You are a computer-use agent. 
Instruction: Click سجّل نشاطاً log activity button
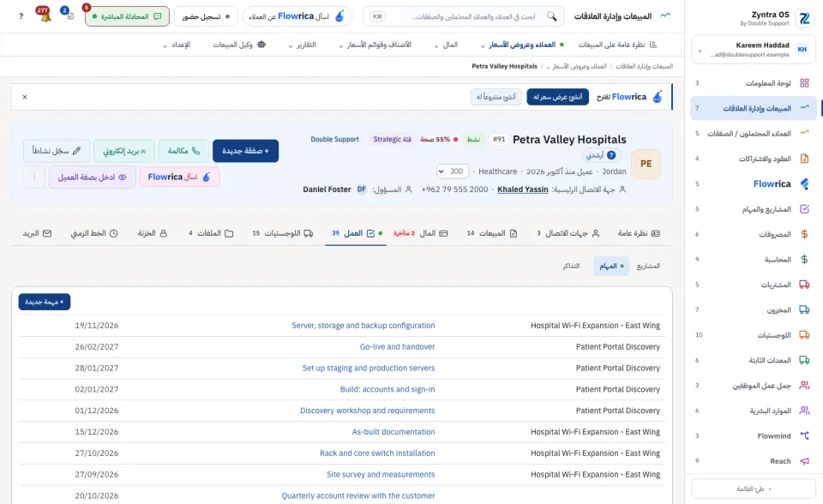57,151
